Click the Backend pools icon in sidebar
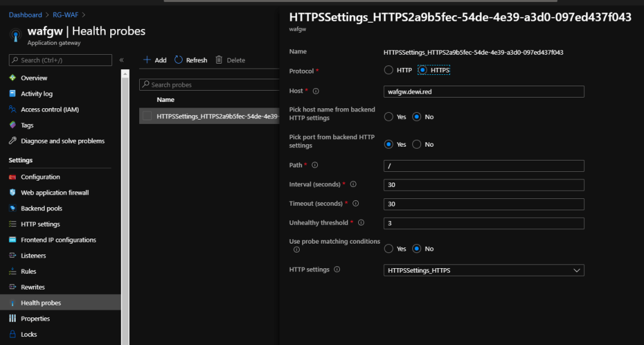This screenshot has height=345, width=644. (13, 208)
